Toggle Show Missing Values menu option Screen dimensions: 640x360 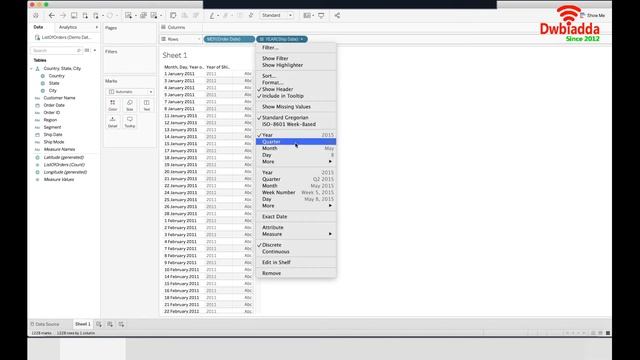tap(286, 107)
